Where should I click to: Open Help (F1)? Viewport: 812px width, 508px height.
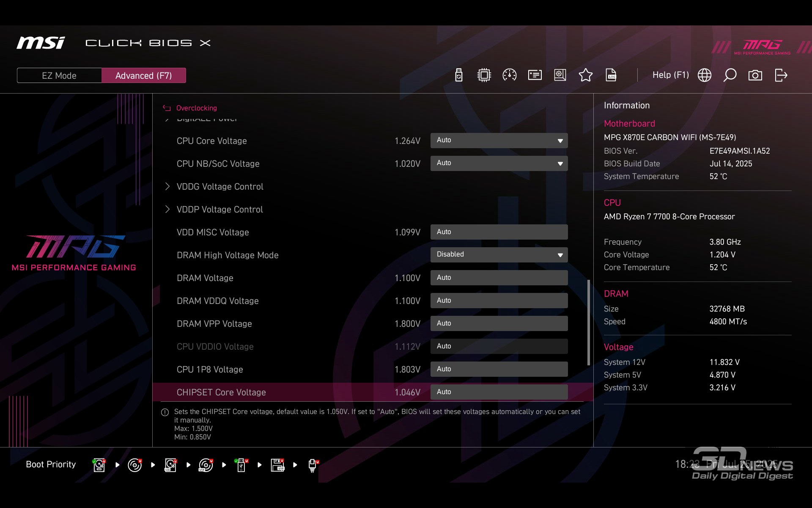pyautogui.click(x=671, y=75)
